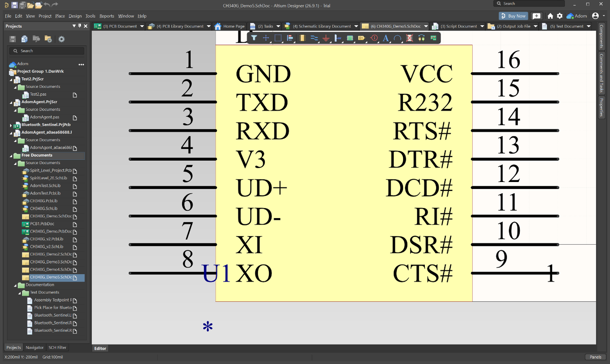Click the Save icon in title bar
Screen dimensions: 610x364
tap(14, 5)
